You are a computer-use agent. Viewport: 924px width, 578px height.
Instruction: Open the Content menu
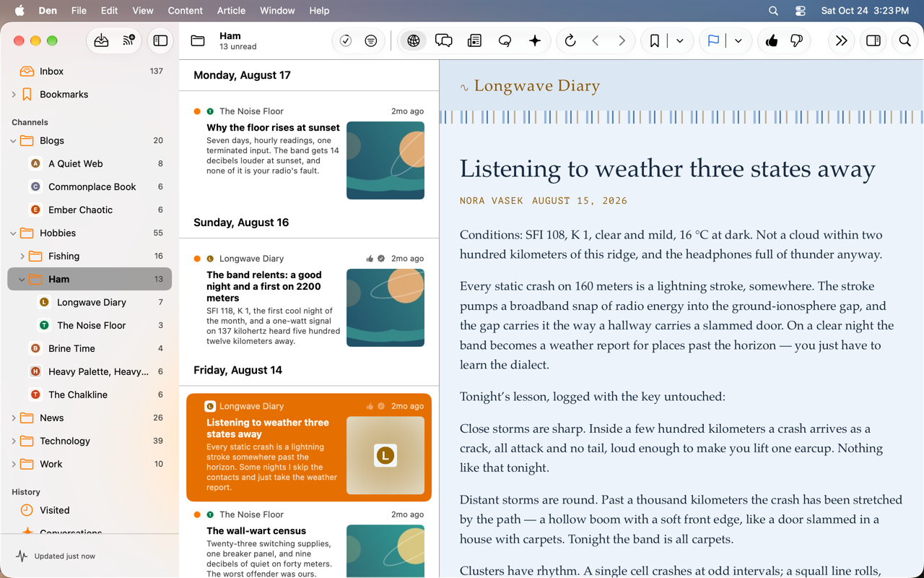coord(185,11)
